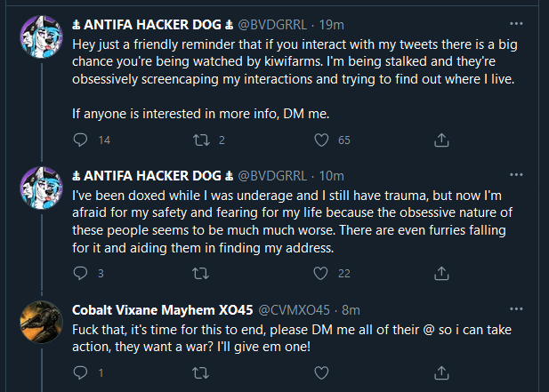View ANTIFA HACKER DOG avatar on second tweet
The width and height of the screenshot is (549, 392).
pyautogui.click(x=41, y=188)
